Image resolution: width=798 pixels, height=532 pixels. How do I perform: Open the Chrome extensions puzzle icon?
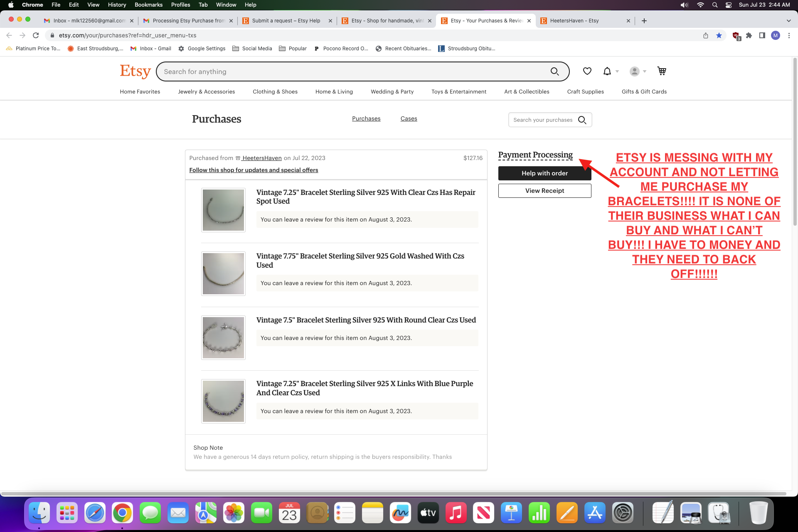point(749,35)
